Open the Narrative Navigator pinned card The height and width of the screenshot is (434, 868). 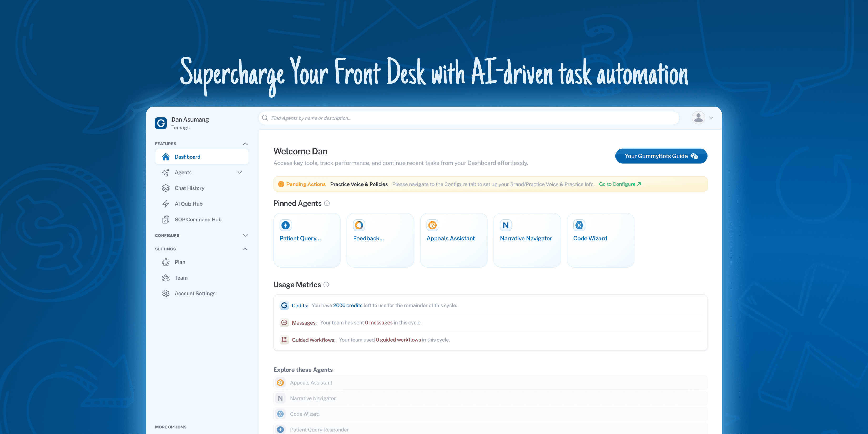click(x=527, y=240)
